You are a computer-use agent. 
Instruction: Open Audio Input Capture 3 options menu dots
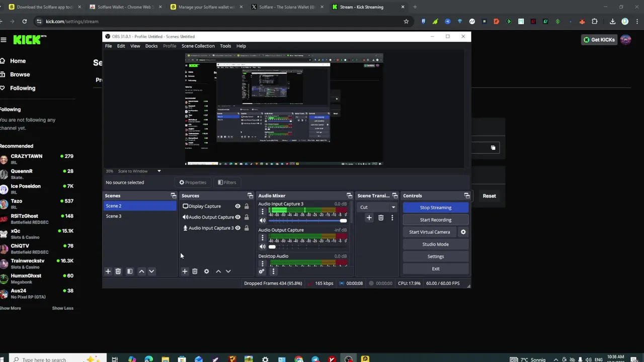[x=262, y=212]
